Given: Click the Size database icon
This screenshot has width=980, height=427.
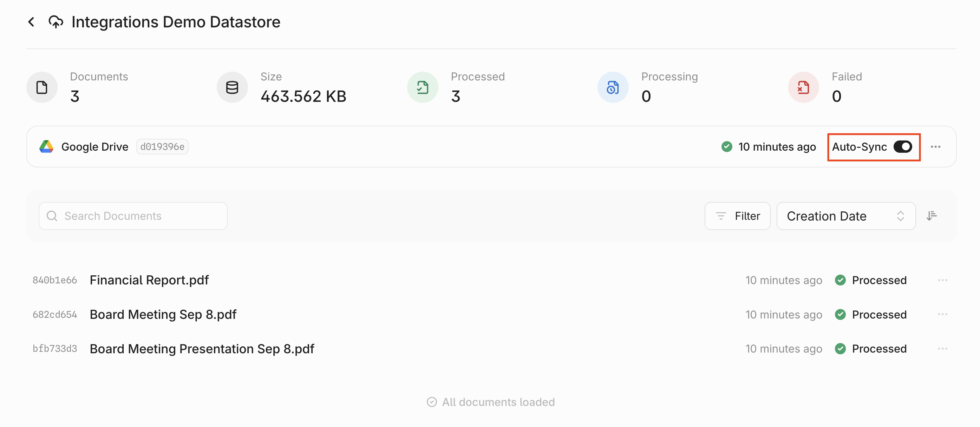Looking at the screenshot, I should click(232, 87).
